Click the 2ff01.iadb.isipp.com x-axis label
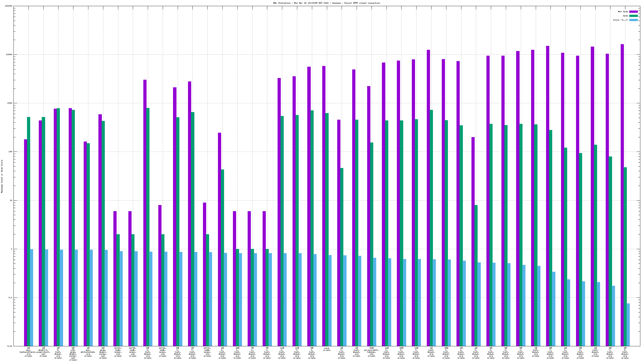644x362 pixels. click(x=207, y=352)
